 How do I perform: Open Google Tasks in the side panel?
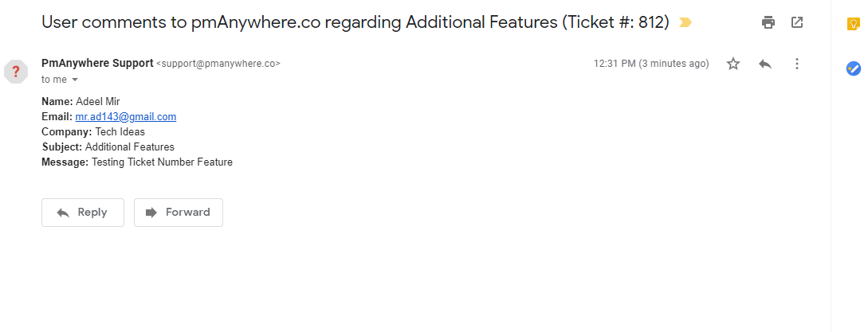click(853, 68)
